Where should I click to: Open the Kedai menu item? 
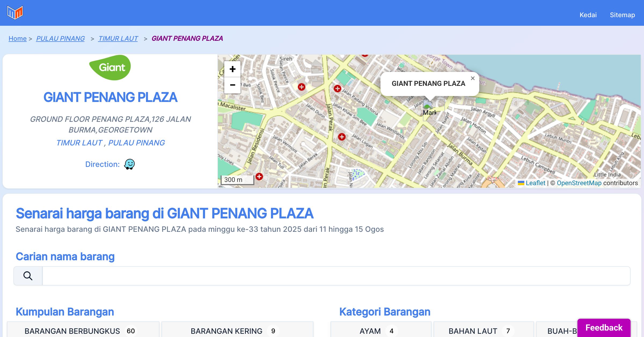[x=588, y=15]
